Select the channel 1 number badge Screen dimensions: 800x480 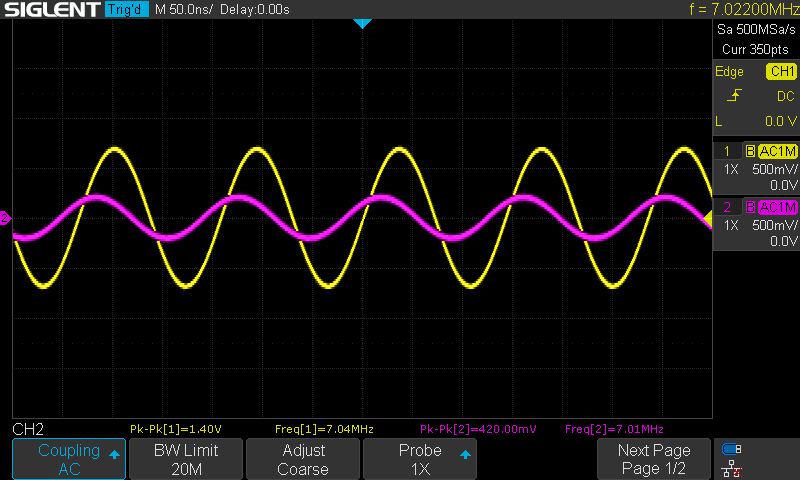(x=727, y=151)
